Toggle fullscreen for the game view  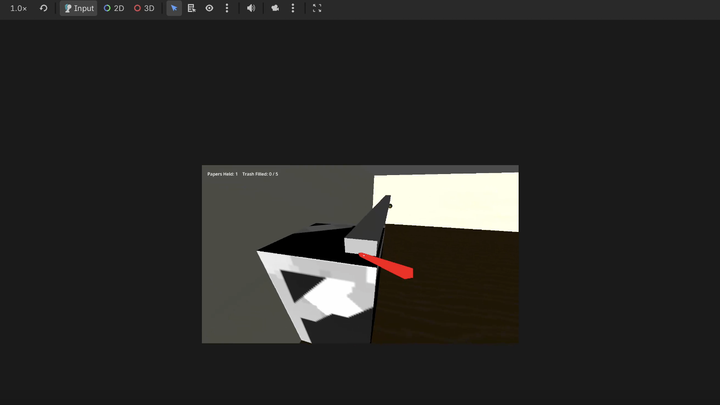point(317,8)
